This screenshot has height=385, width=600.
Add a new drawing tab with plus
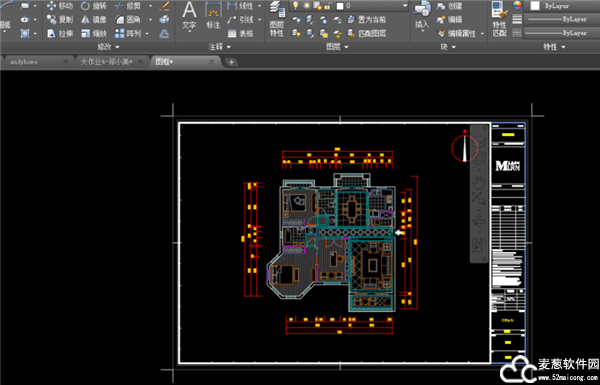pyautogui.click(x=231, y=62)
